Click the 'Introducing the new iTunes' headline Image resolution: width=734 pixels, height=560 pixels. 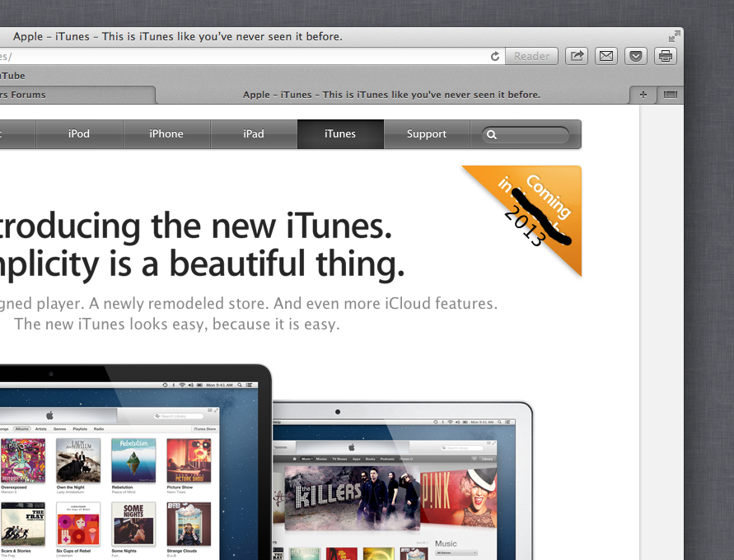196,226
